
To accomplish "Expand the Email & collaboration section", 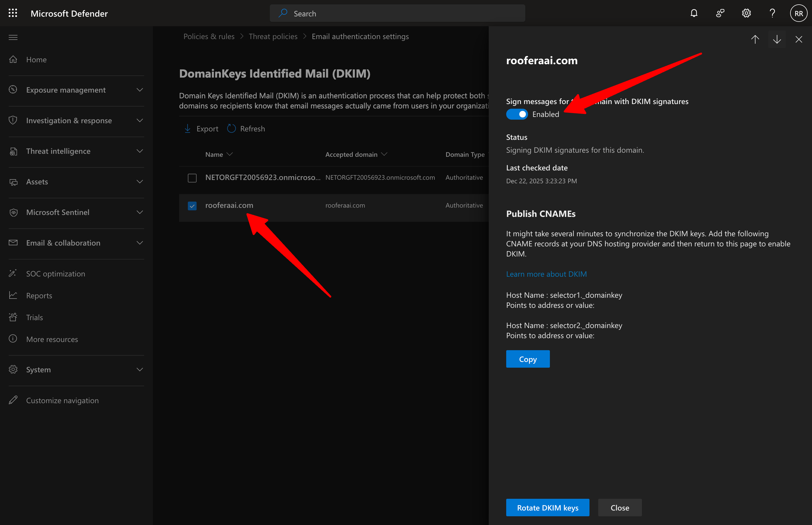I will [63, 243].
